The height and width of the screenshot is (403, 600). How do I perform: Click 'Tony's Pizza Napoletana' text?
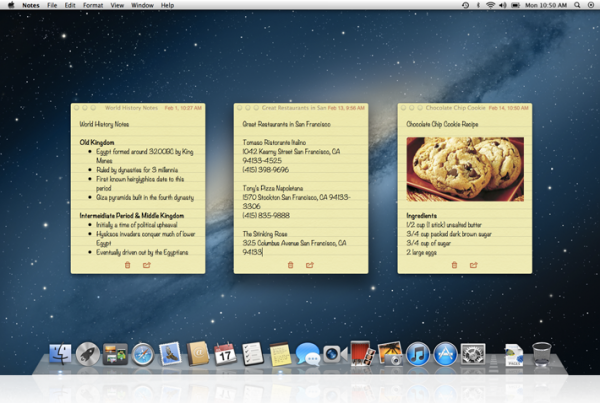[273, 188]
